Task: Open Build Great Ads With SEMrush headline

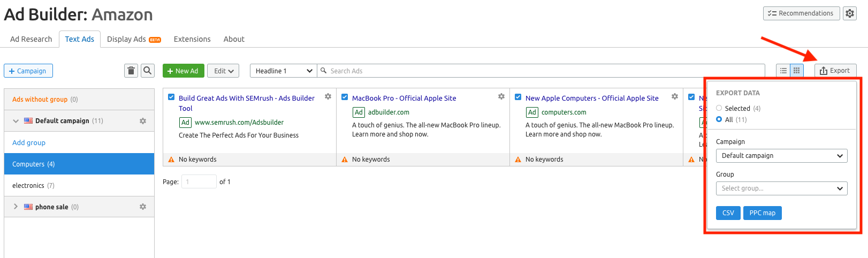Action: [x=247, y=103]
